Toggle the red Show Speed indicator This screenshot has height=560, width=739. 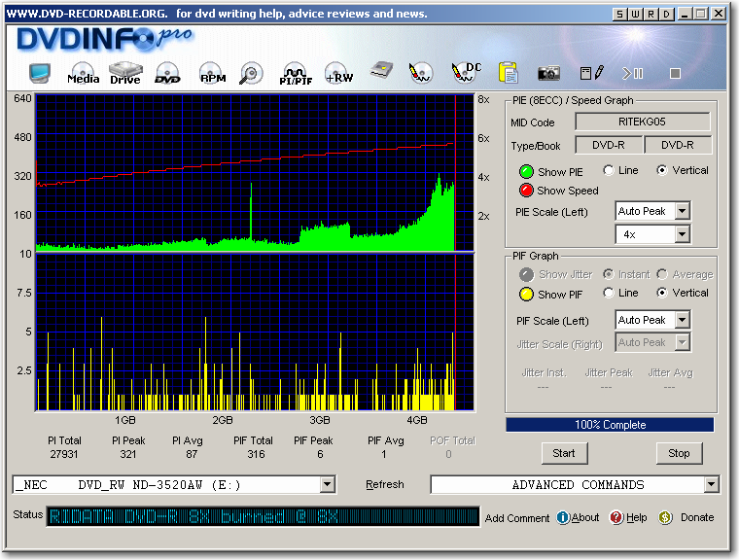[x=526, y=190]
